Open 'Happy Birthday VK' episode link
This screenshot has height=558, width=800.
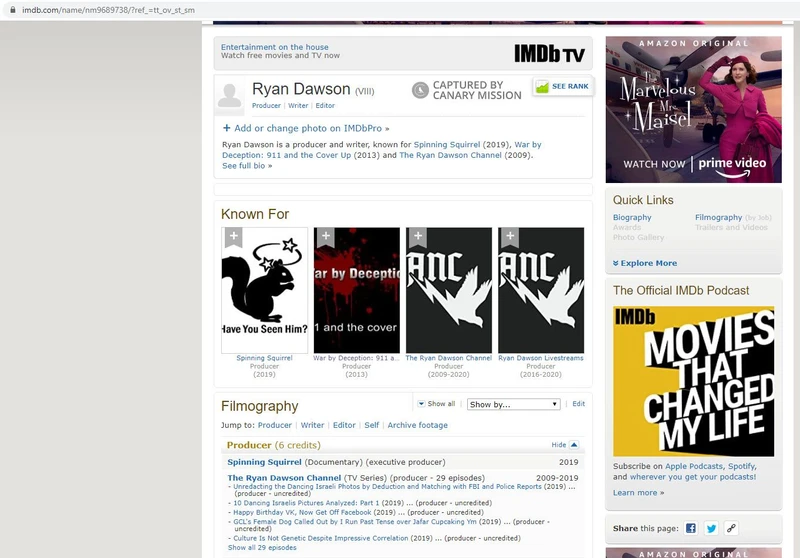tap(302, 512)
